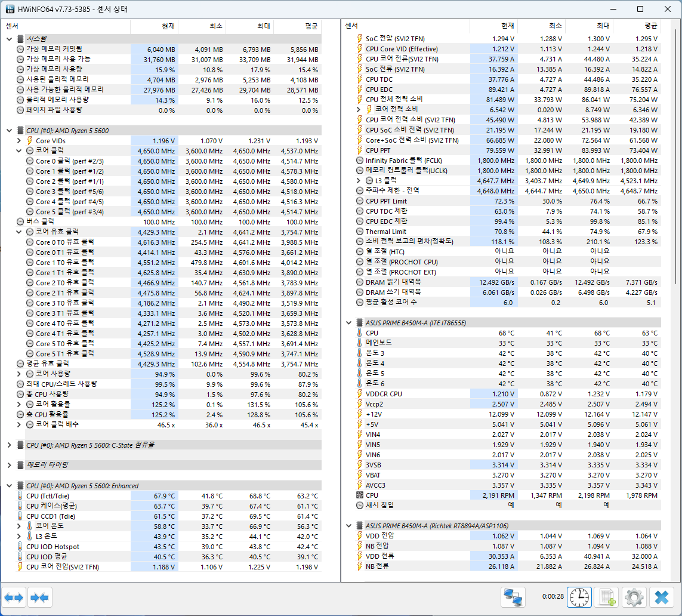This screenshot has width=682, height=616.
Task: Click the lightning icon beside Core VIDs
Action: pos(30,140)
